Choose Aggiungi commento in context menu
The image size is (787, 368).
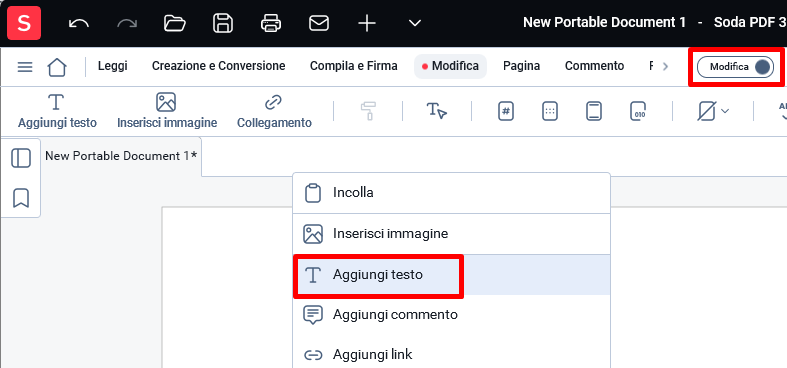pyautogui.click(x=451, y=315)
